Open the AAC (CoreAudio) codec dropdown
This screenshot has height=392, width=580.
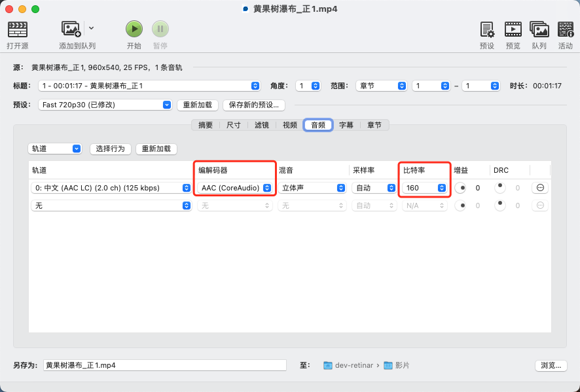tap(232, 188)
